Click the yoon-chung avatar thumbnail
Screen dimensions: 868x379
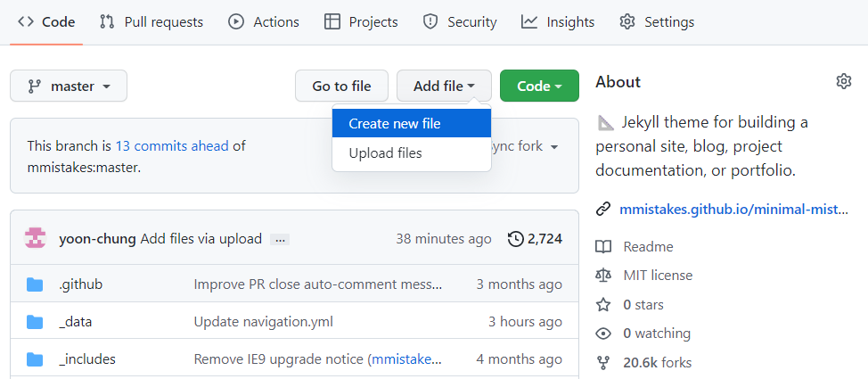(35, 239)
